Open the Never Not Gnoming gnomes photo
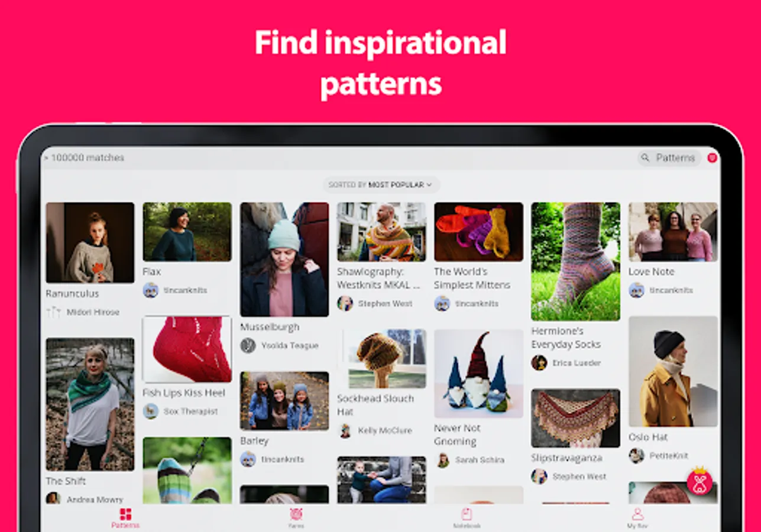The image size is (761, 532). pyautogui.click(x=478, y=374)
